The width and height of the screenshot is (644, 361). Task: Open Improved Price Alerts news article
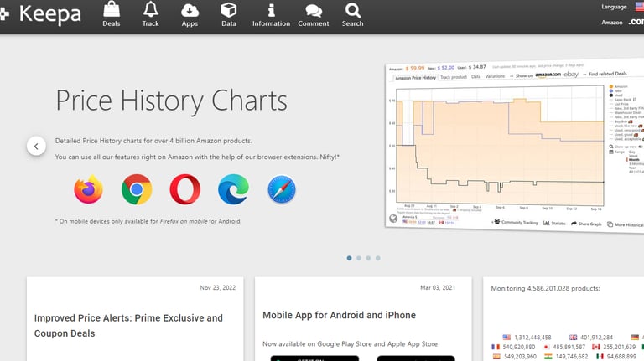tap(128, 326)
